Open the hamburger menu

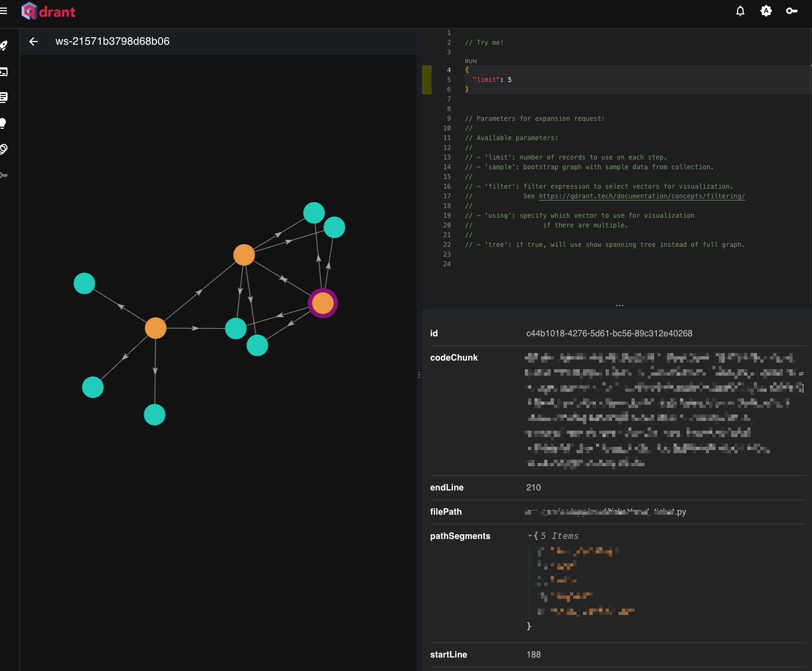(3, 11)
